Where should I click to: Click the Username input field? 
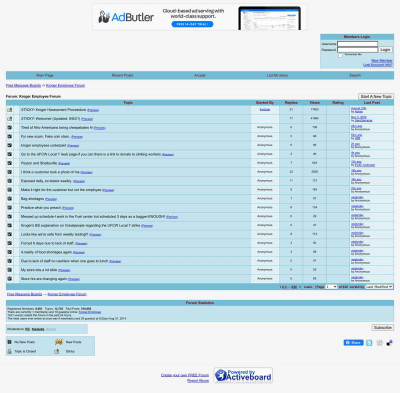357,44
